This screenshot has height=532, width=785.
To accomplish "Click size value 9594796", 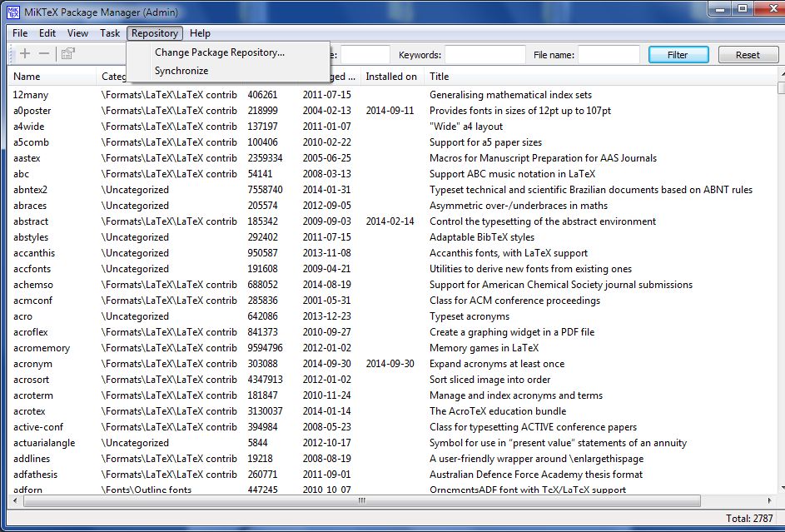I will (265, 348).
